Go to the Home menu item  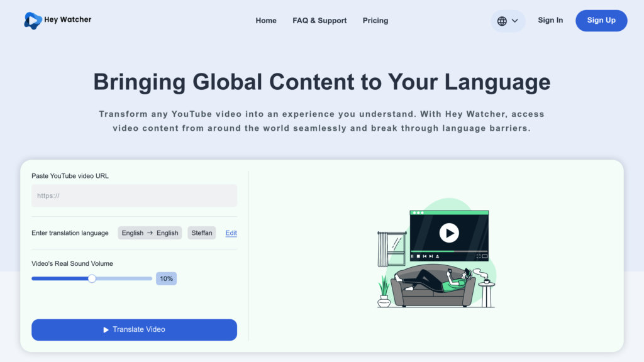tap(266, 21)
